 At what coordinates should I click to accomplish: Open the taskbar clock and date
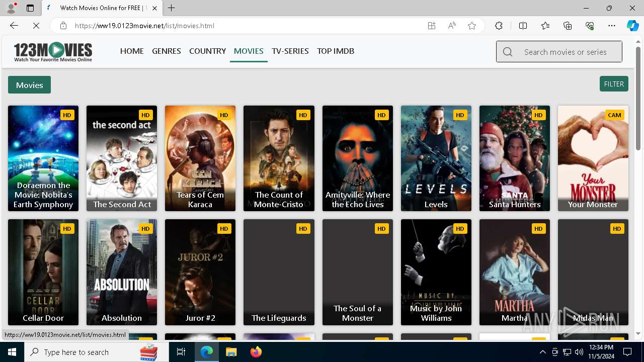(x=601, y=352)
